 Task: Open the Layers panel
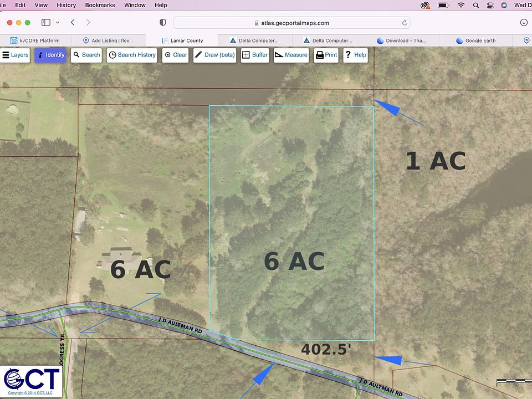[15, 55]
